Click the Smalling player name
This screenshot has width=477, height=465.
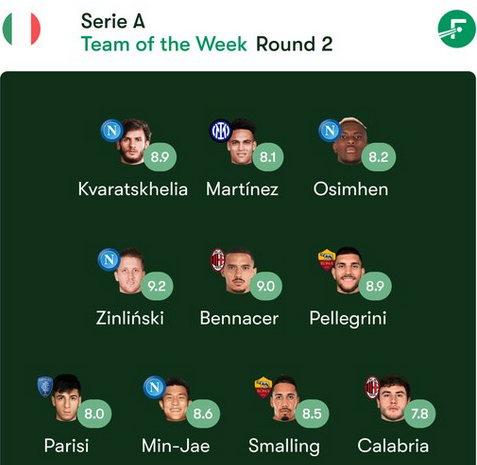(x=284, y=446)
